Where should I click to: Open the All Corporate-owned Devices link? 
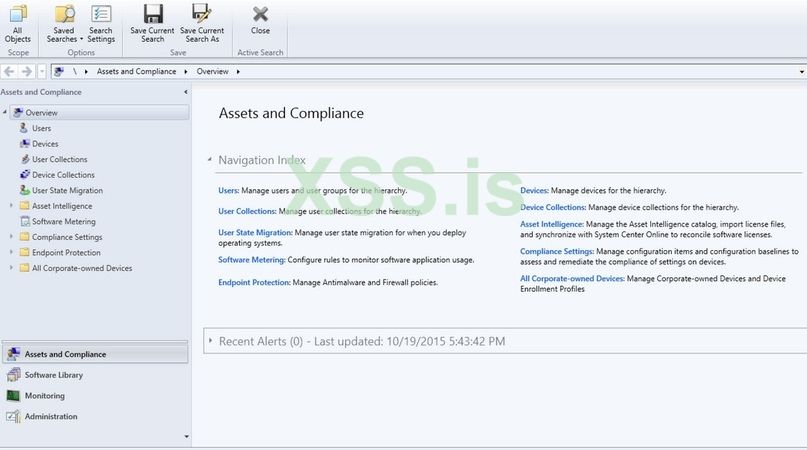point(572,279)
